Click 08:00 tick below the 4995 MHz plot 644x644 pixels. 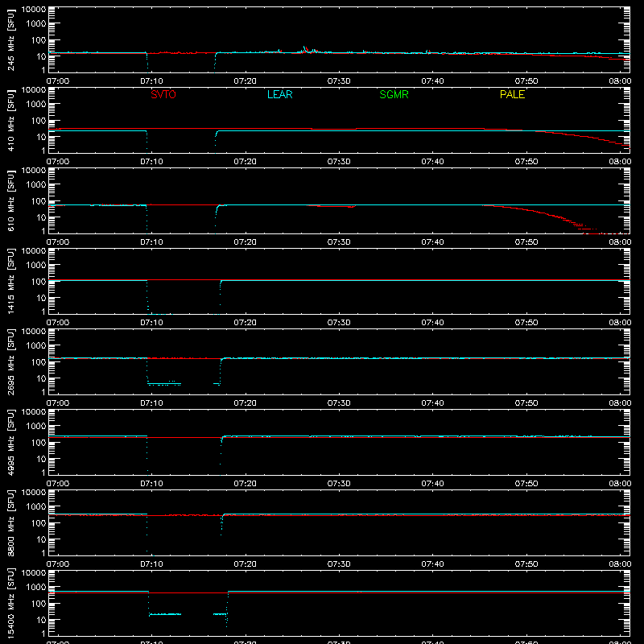pos(620,484)
